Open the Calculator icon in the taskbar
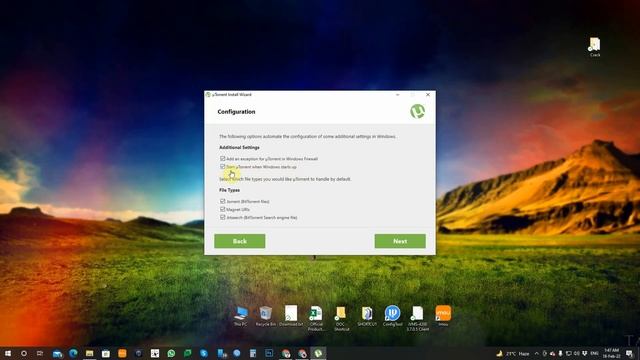This screenshot has width=640, height=360. click(x=253, y=353)
